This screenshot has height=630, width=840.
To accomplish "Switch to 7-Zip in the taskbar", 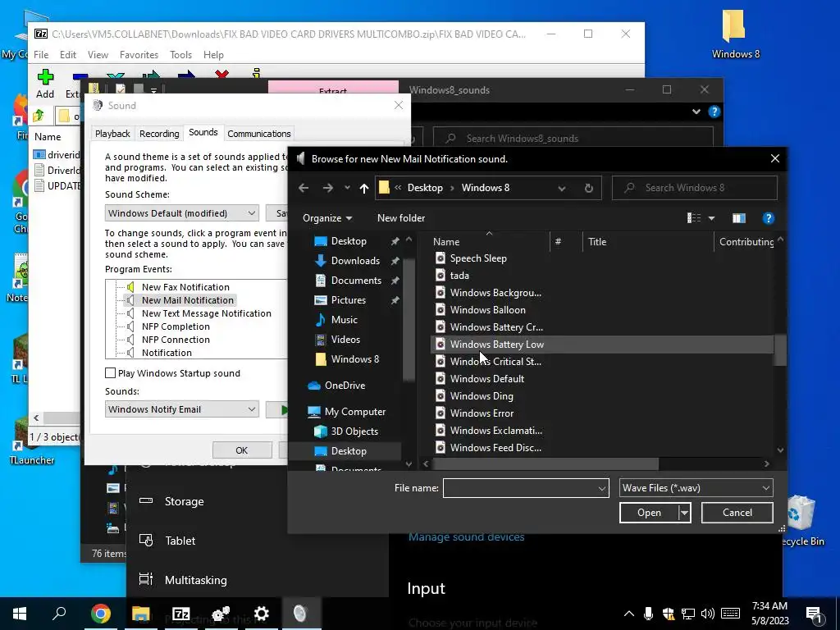I will [180, 614].
